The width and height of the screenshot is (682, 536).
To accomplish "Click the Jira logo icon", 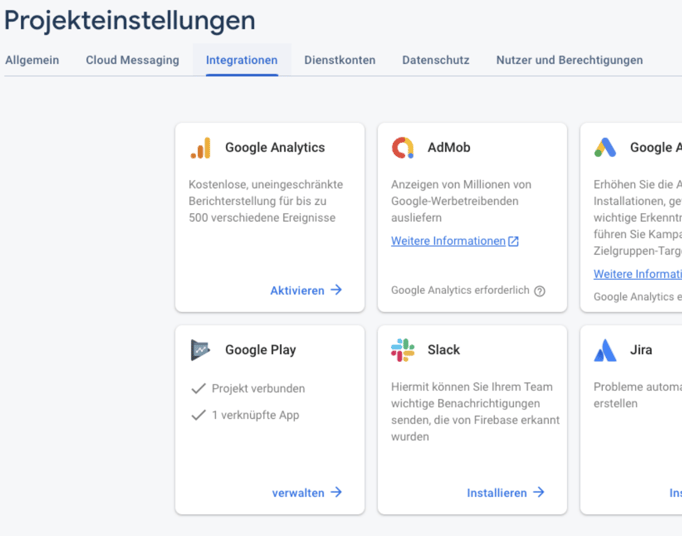I will coord(605,350).
